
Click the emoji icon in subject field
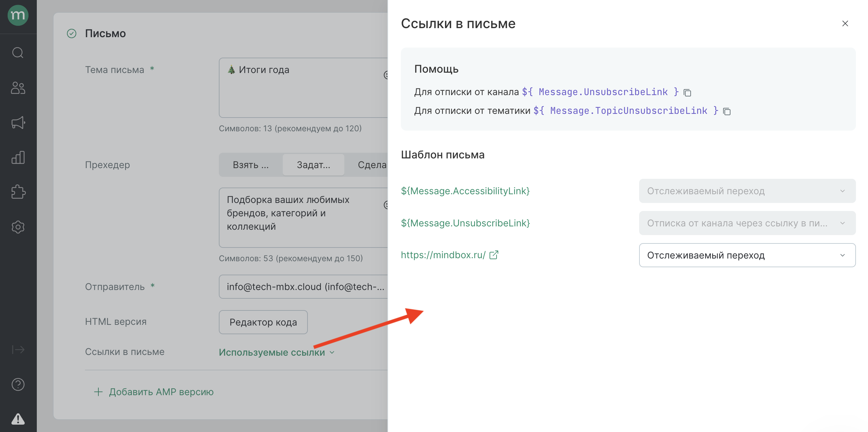pos(386,75)
